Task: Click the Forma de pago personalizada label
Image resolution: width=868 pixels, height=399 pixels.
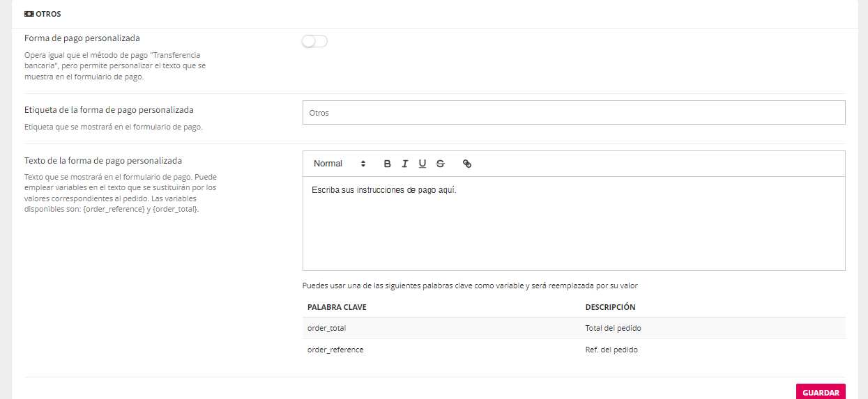Action: point(82,38)
